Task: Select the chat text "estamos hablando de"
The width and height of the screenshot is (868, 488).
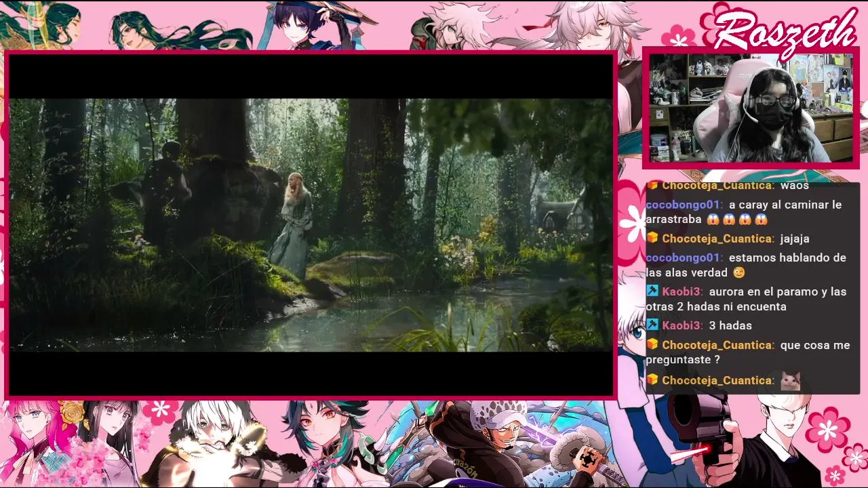Action: click(787, 258)
